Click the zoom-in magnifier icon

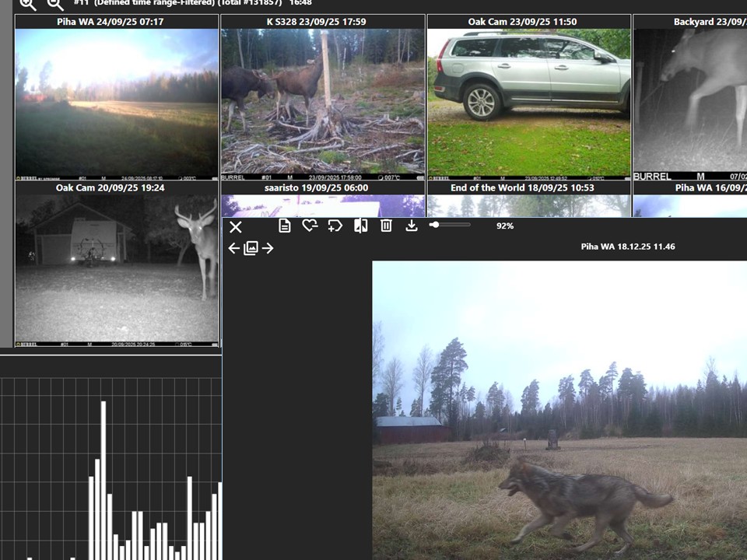point(28,5)
